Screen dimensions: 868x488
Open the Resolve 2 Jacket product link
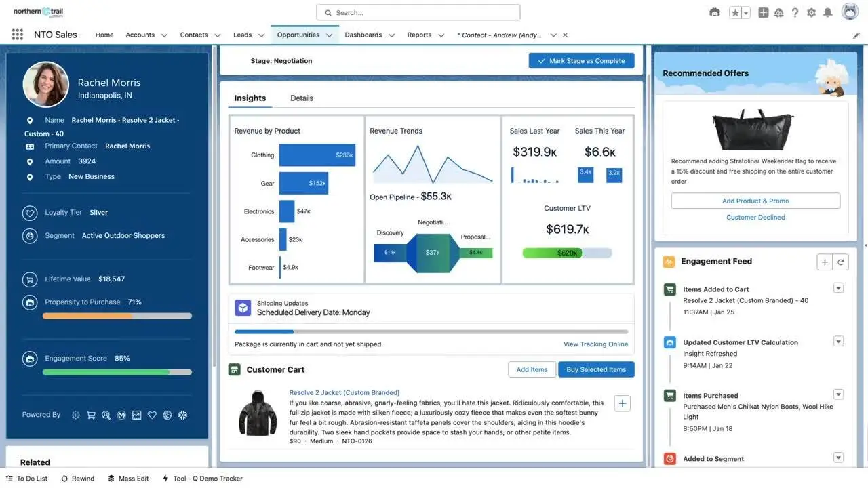pyautogui.click(x=343, y=392)
